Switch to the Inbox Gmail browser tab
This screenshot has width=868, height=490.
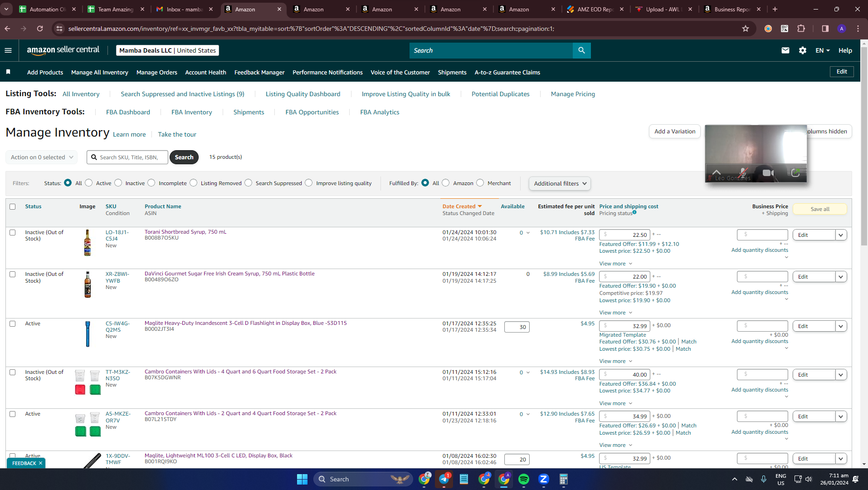185,9
